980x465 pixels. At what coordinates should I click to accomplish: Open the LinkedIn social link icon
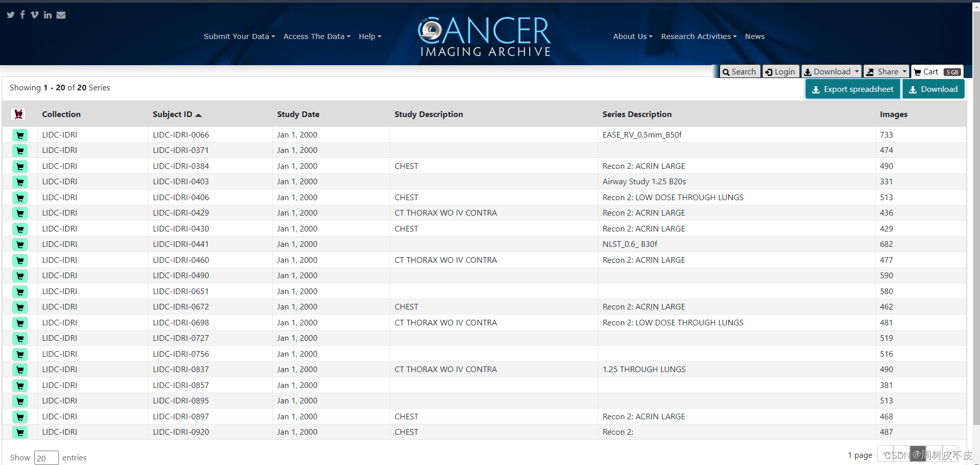(48, 15)
